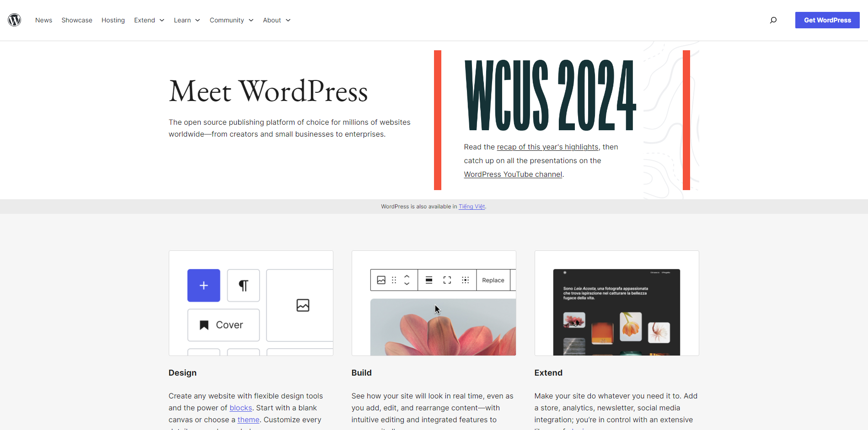Click the full-size corners icon in toolbar
This screenshot has height=430, width=868.
(447, 280)
